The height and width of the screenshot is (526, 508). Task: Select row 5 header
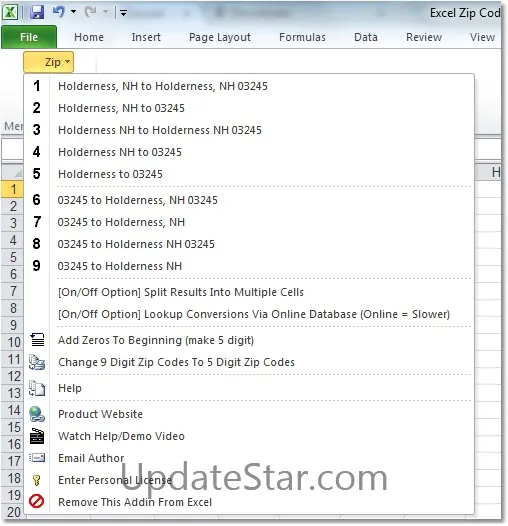tap(13, 257)
